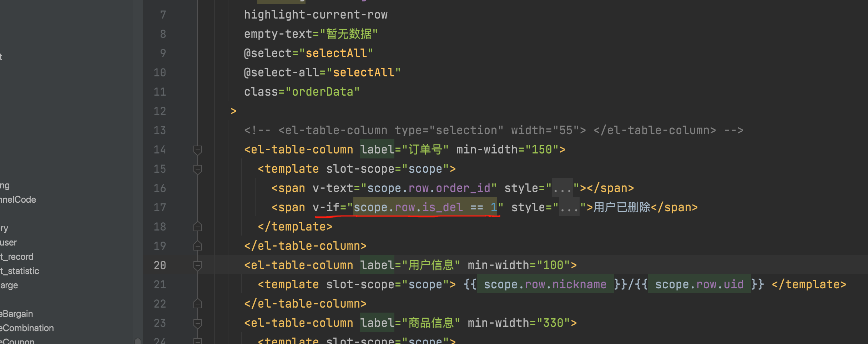Viewport: 868px width, 344px height.
Task: Collapse the template block on line 15
Action: click(x=197, y=169)
